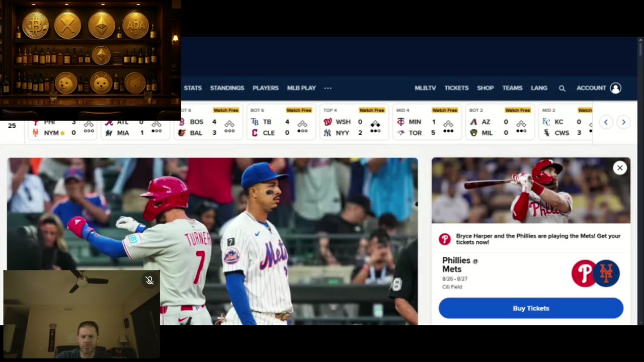Click the Diamondbacks logo next to AZ
The image size is (644, 362).
tap(473, 122)
